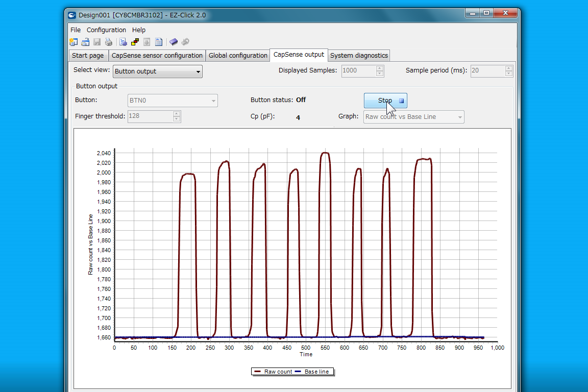Click the 500 x-axis label

pyautogui.click(x=306, y=348)
